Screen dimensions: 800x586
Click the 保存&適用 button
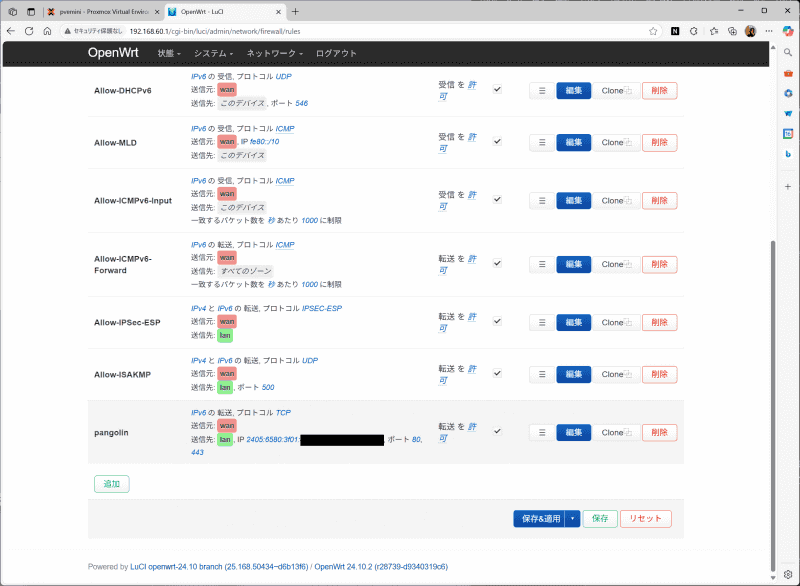coord(540,519)
